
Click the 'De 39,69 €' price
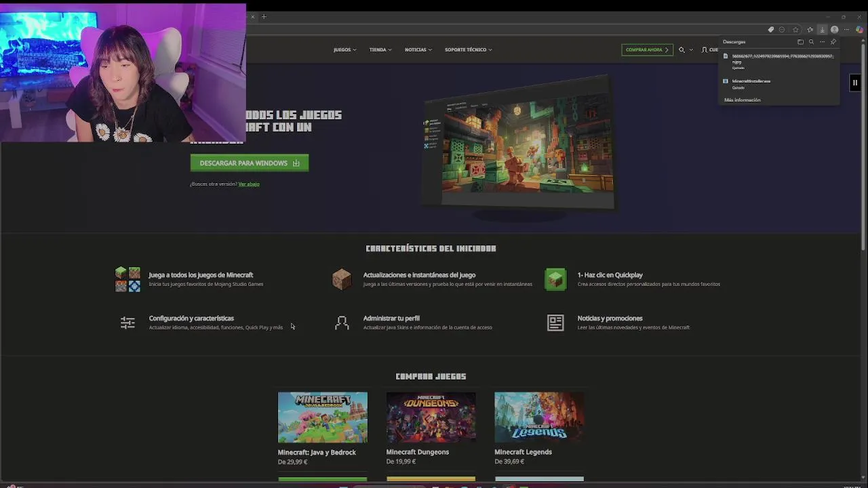coord(509,462)
